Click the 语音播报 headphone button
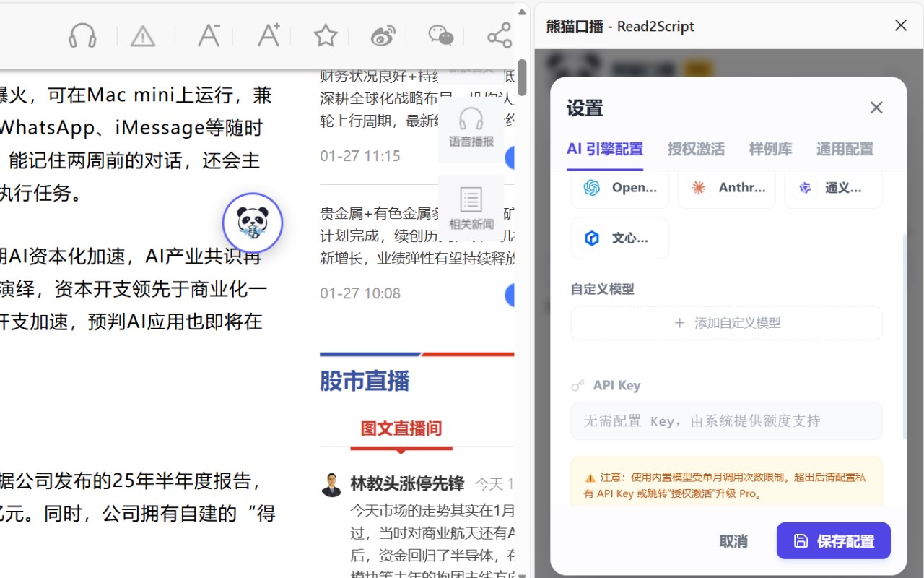Viewport: 924px width, 578px height. 471,128
